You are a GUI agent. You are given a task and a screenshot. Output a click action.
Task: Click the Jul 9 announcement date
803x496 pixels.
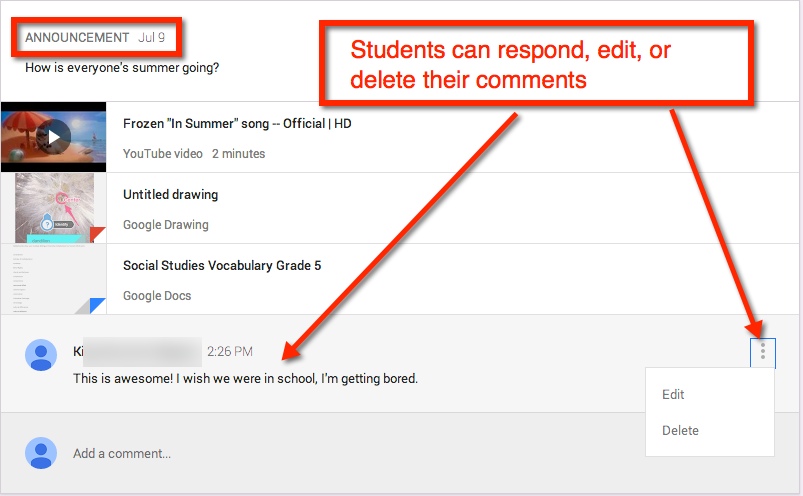(151, 38)
